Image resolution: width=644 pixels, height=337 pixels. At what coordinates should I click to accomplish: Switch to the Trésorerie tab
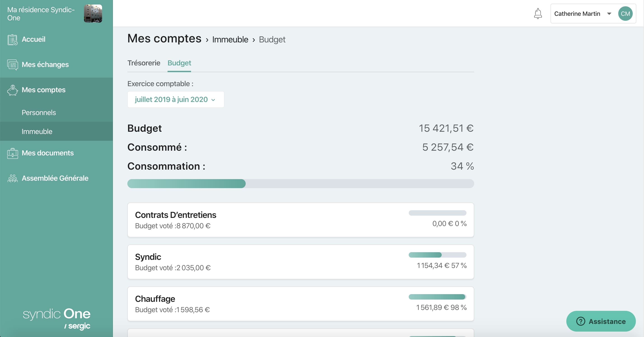[x=144, y=63]
